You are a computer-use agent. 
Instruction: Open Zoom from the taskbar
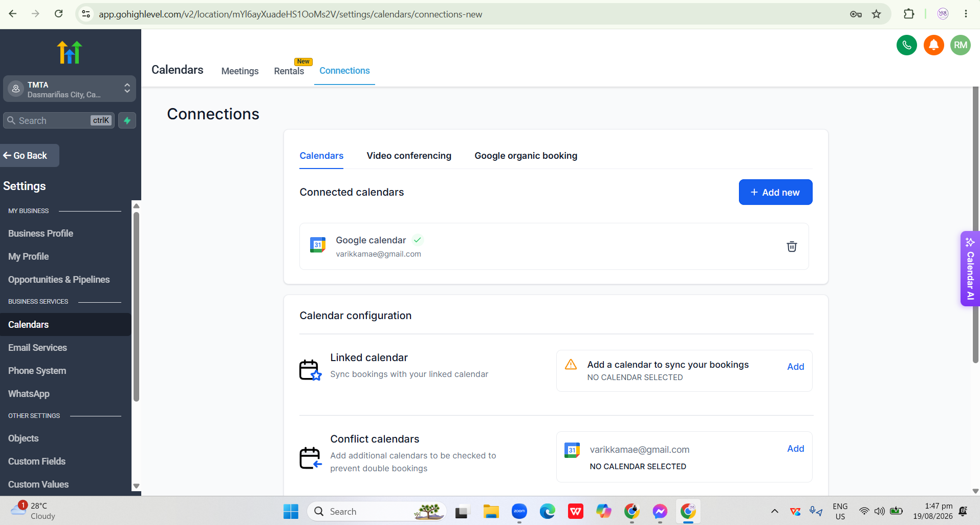tap(519, 511)
